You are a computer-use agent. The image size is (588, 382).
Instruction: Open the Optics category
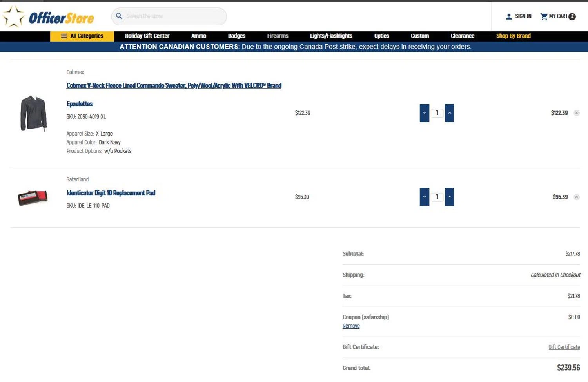click(381, 36)
